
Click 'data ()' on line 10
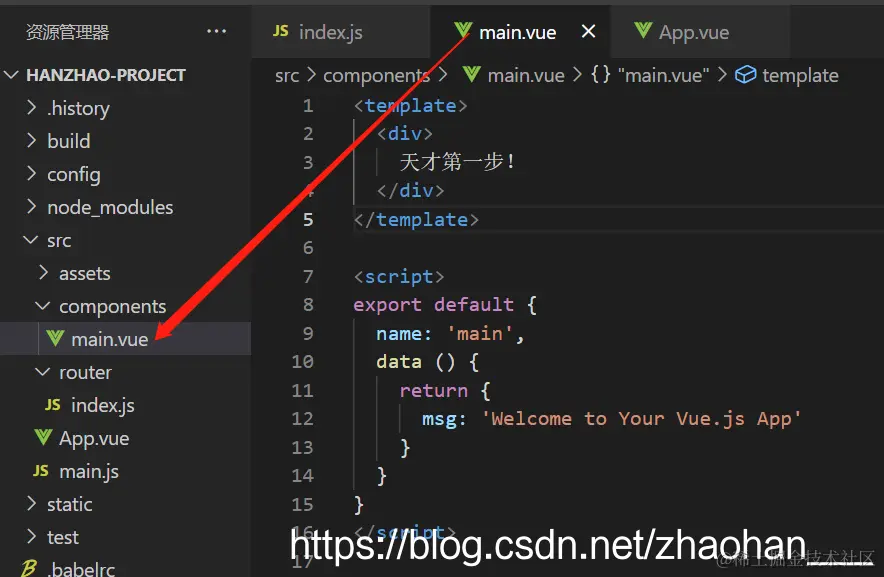[416, 362]
